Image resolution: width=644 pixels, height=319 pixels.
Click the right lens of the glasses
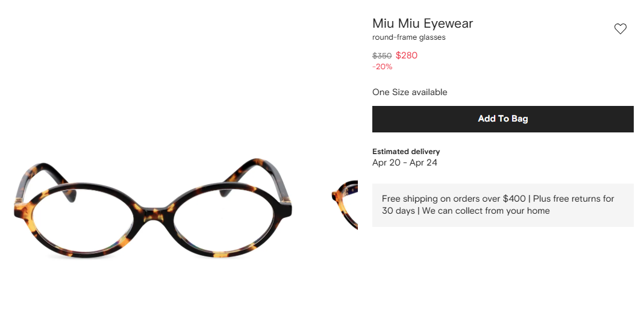pyautogui.click(x=224, y=219)
